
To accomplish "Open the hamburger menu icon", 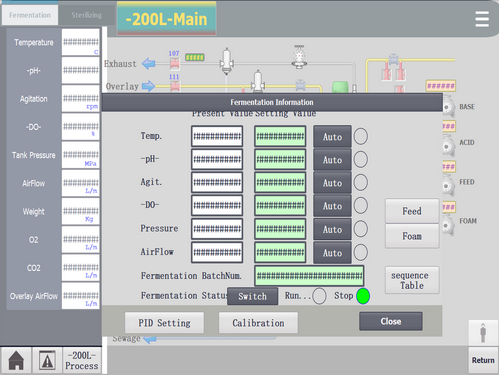I will pos(482,19).
